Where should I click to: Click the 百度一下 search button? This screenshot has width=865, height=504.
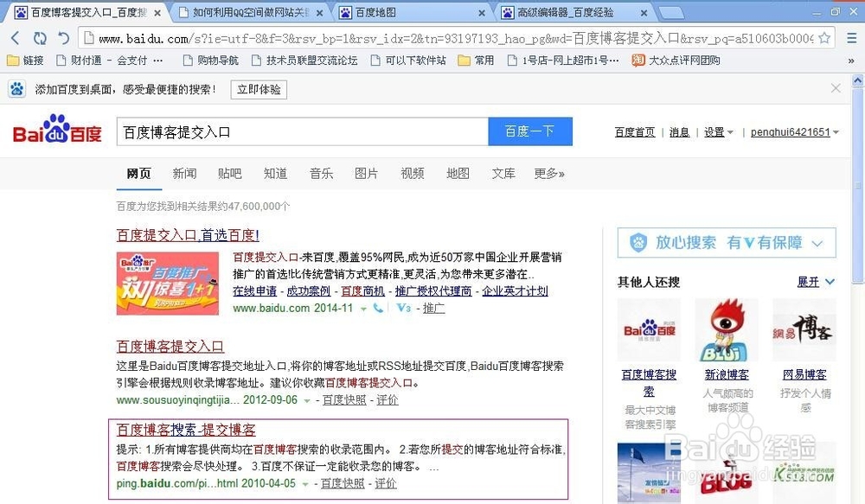tap(530, 131)
